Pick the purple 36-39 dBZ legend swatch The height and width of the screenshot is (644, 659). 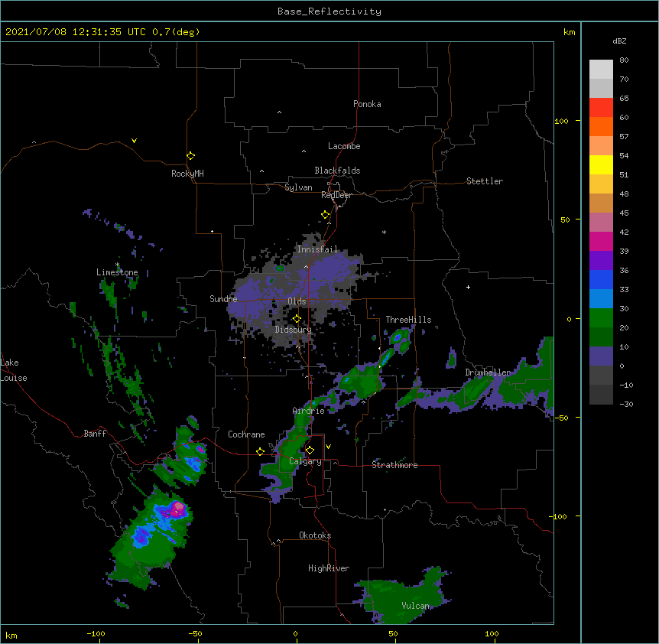[601, 260]
